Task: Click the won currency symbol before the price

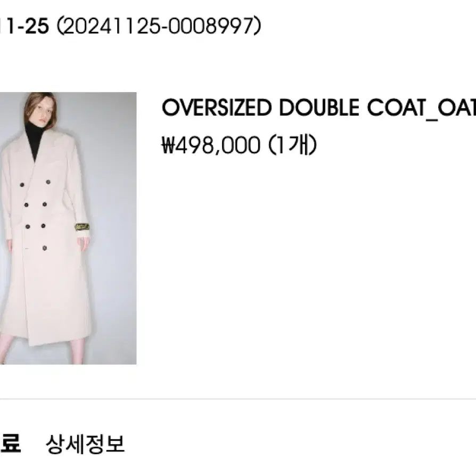Action: [168, 145]
